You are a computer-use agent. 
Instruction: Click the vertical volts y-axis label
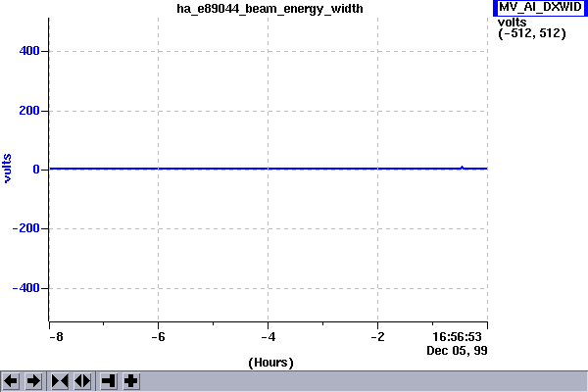pos(8,169)
